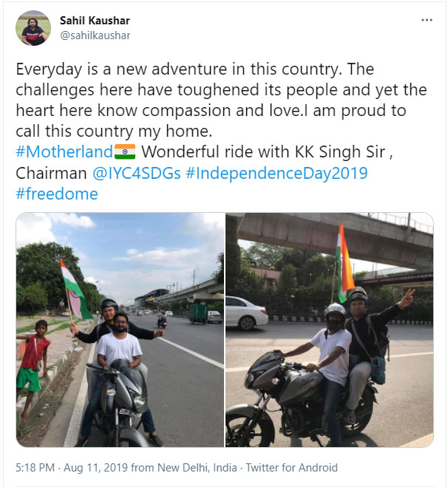Click Sahil Kaushar's profile avatar
Screen dimensions: 448x487
33,28
